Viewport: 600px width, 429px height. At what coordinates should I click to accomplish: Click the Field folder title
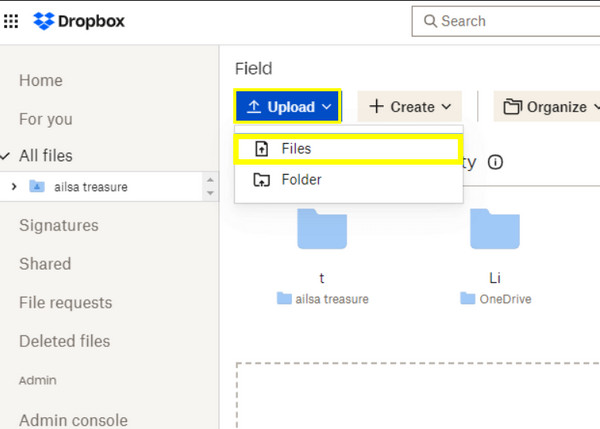point(254,69)
